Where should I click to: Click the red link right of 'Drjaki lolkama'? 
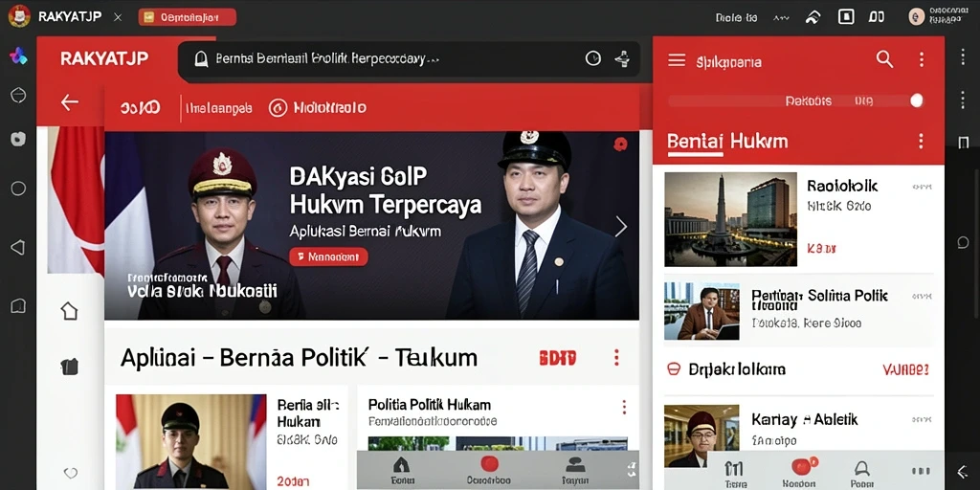click(x=906, y=369)
